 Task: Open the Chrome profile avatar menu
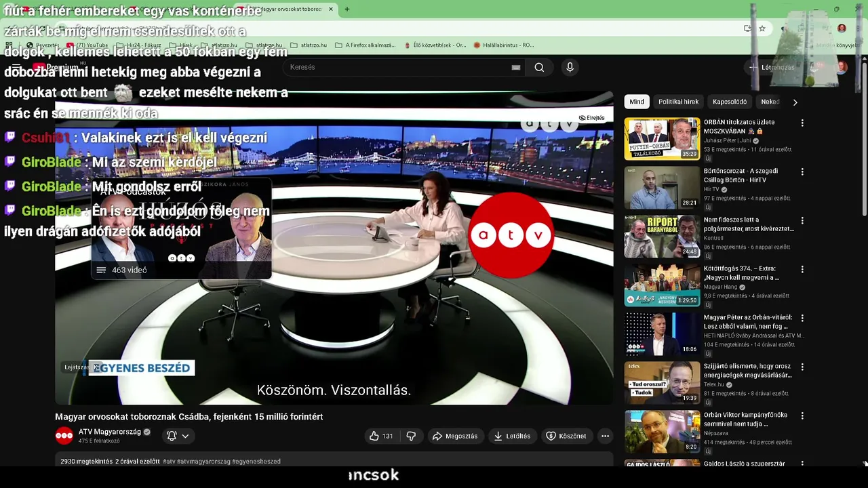tap(842, 28)
